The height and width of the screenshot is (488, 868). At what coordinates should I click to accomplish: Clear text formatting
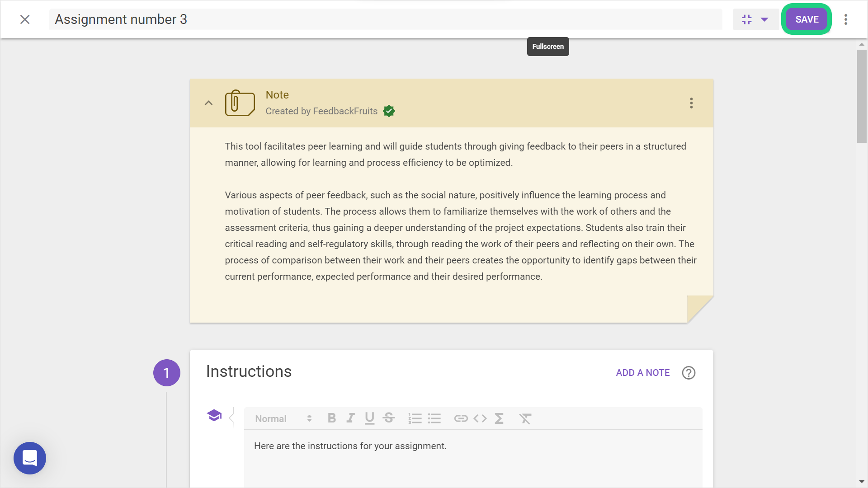525,418
